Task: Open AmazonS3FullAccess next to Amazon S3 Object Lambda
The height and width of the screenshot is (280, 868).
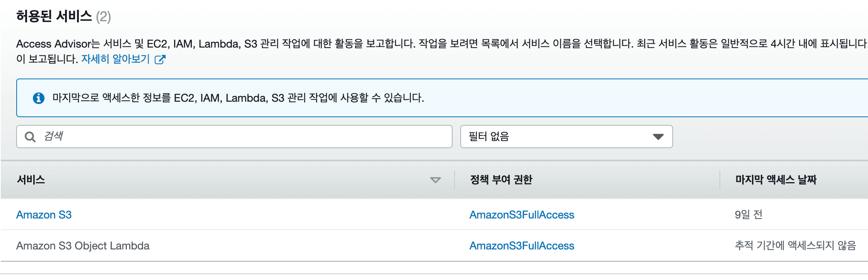Action: coord(522,246)
